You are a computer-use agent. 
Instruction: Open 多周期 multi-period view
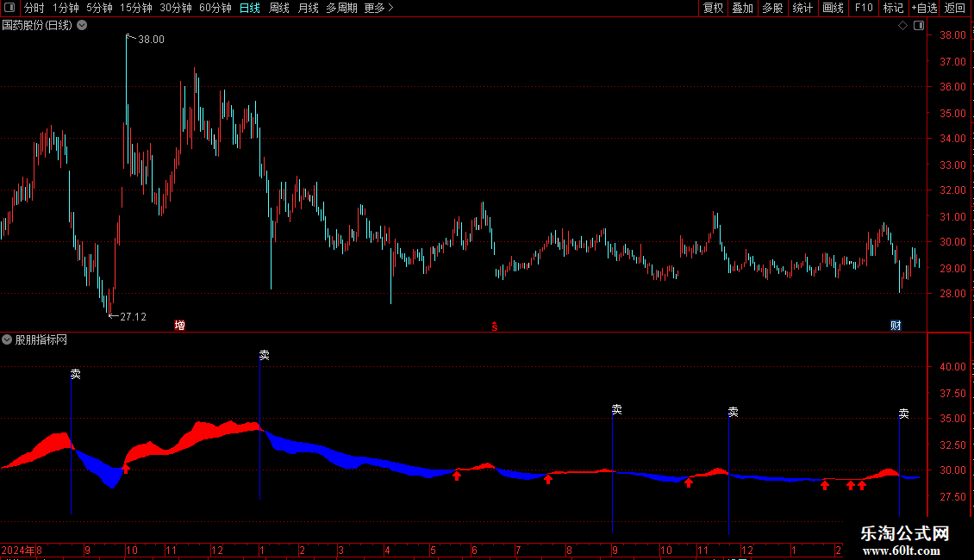point(341,8)
